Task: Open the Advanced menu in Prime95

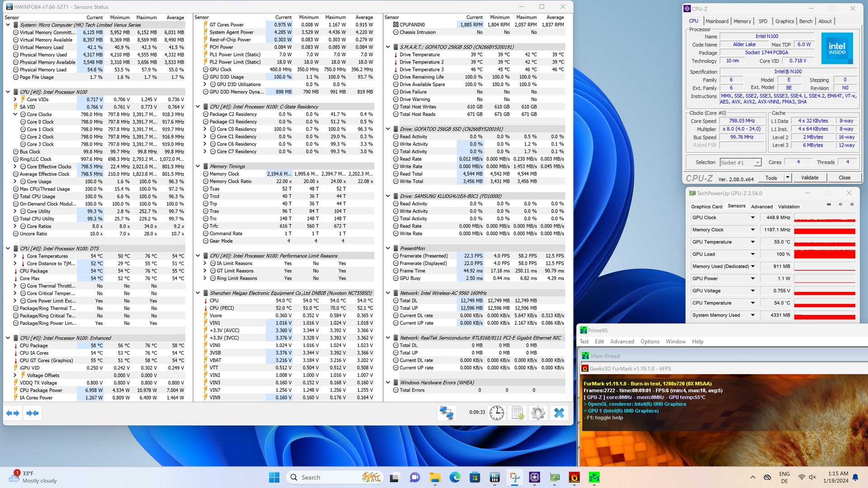Action: click(x=622, y=342)
